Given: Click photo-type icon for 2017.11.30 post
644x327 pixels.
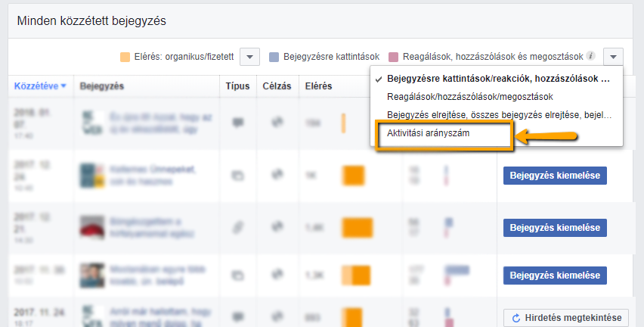Looking at the screenshot, I should 238,276.
